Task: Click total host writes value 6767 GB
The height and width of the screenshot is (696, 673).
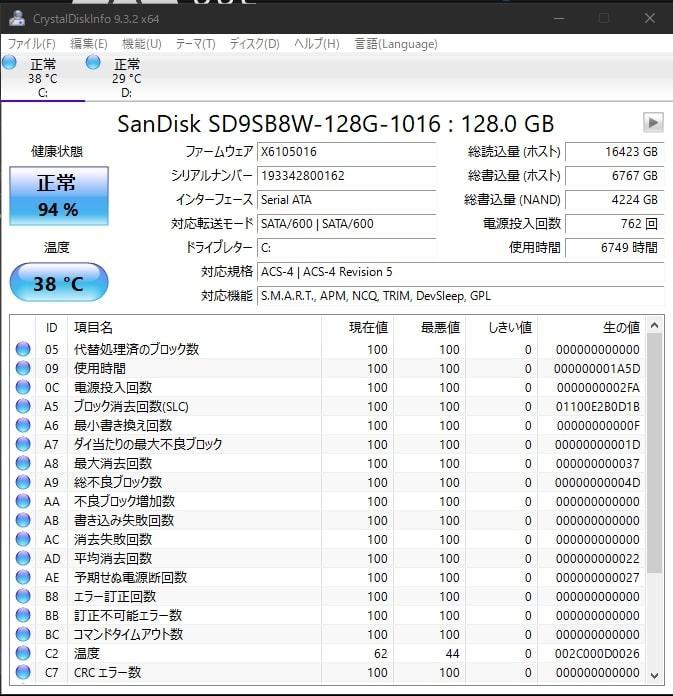Action: [x=614, y=176]
